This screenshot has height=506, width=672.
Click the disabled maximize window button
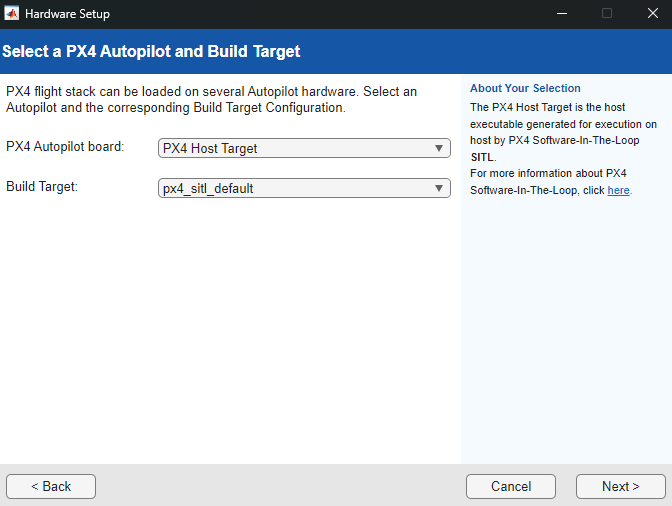tap(607, 14)
